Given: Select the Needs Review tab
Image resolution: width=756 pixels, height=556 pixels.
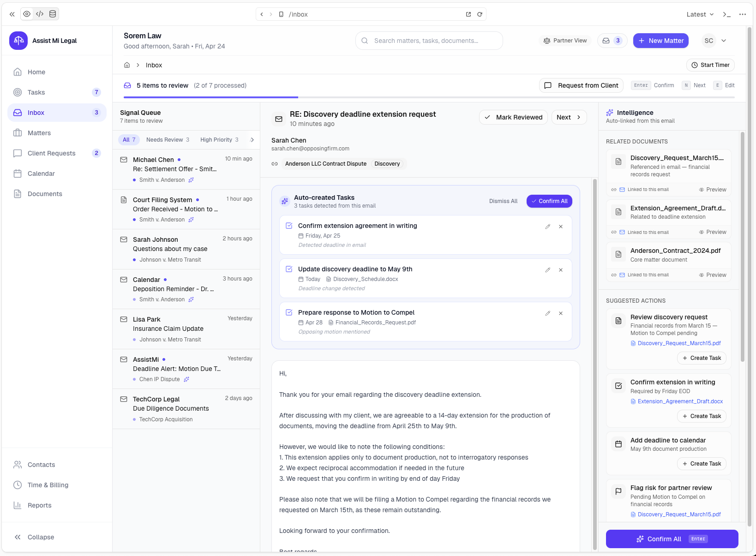Looking at the screenshot, I should click(x=167, y=139).
